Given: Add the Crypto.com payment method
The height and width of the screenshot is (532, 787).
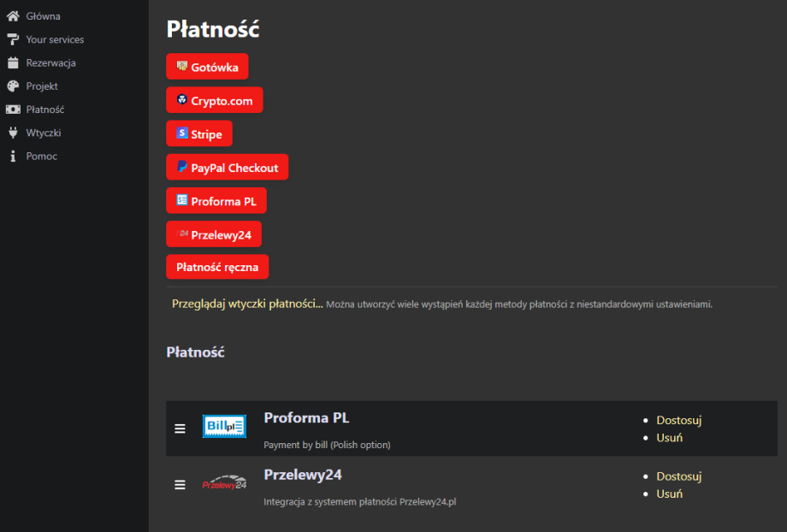Looking at the screenshot, I should (214, 100).
